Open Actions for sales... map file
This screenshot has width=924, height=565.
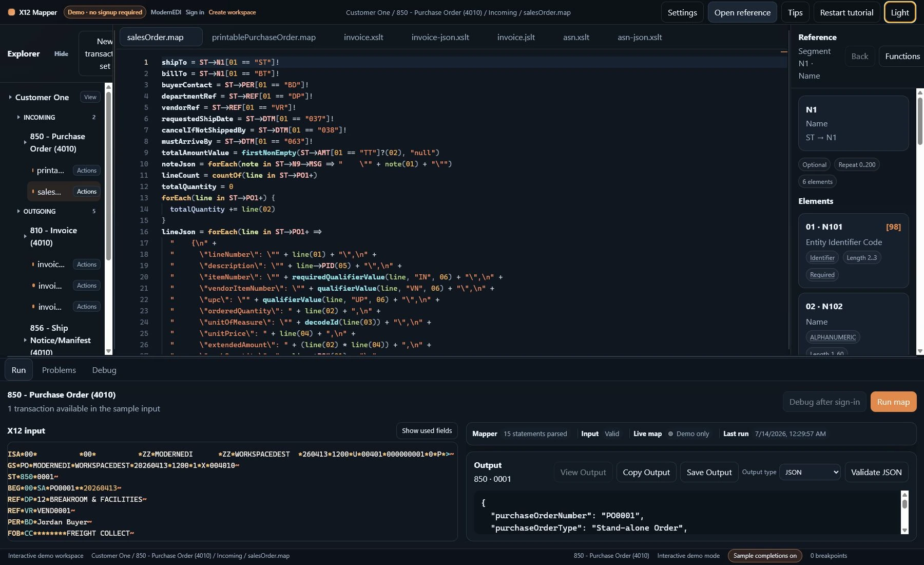(x=86, y=192)
